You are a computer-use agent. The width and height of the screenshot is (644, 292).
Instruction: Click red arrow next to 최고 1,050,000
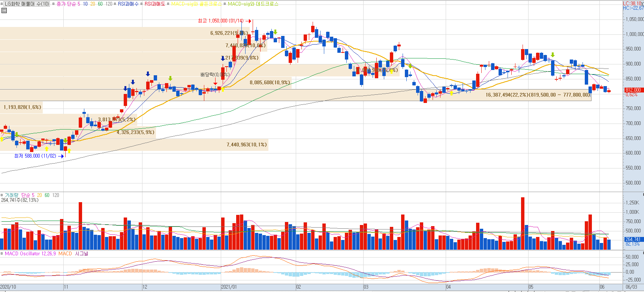point(248,21)
